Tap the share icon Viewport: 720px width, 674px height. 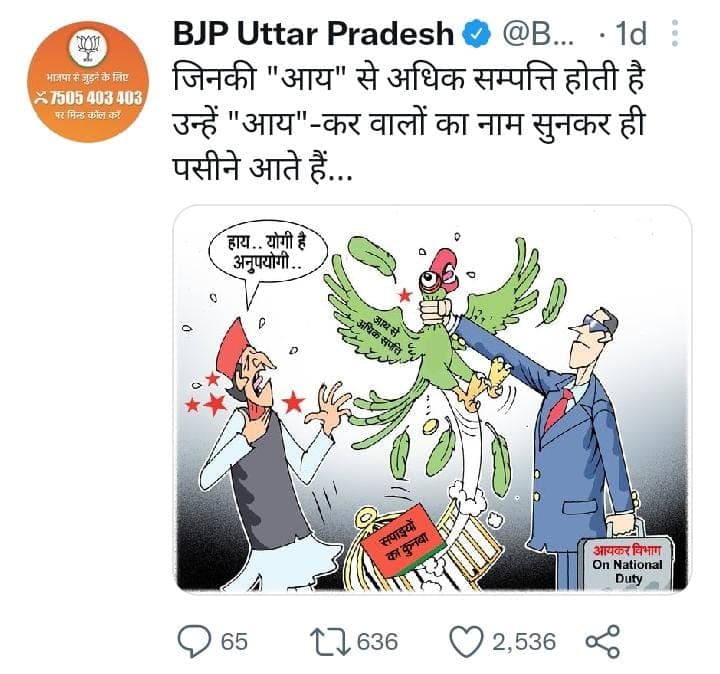tap(603, 641)
